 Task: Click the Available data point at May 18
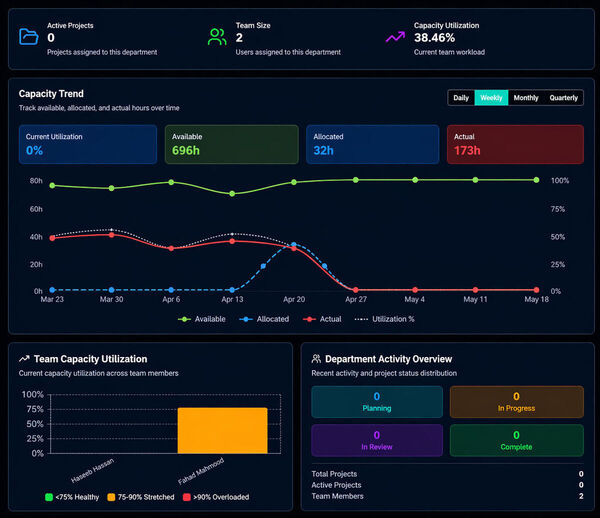[x=536, y=180]
